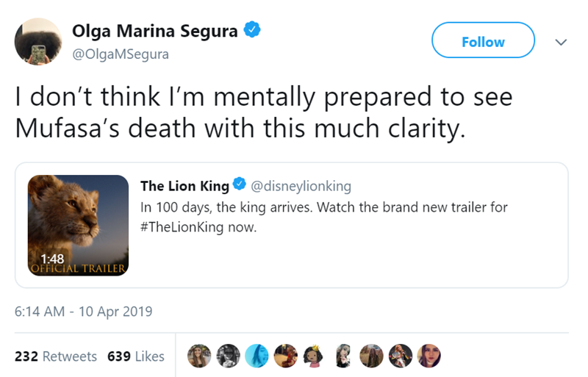Image resolution: width=588 pixels, height=377 pixels.
Task: View the 232 Retweets list
Action: [56, 356]
